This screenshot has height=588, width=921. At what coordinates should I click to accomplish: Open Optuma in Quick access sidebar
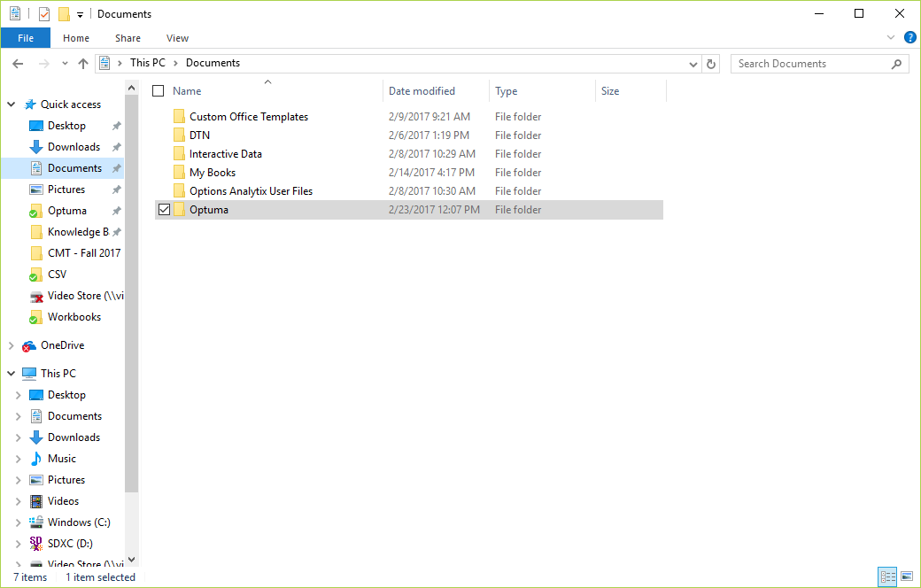pyautogui.click(x=67, y=210)
